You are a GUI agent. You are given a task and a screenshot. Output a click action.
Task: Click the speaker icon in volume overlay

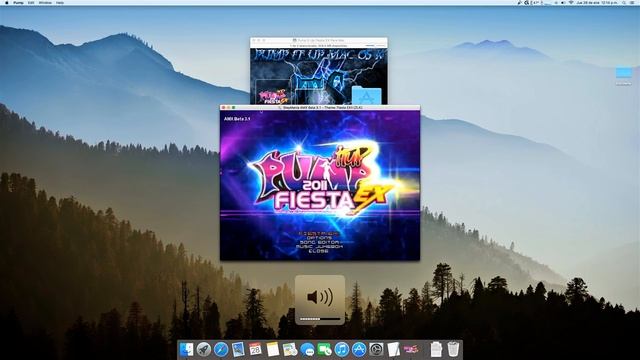[x=320, y=297]
